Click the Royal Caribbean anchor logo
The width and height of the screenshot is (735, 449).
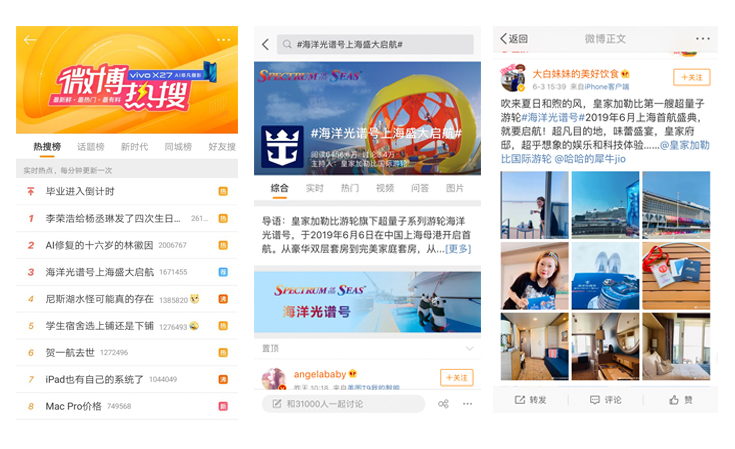281,146
